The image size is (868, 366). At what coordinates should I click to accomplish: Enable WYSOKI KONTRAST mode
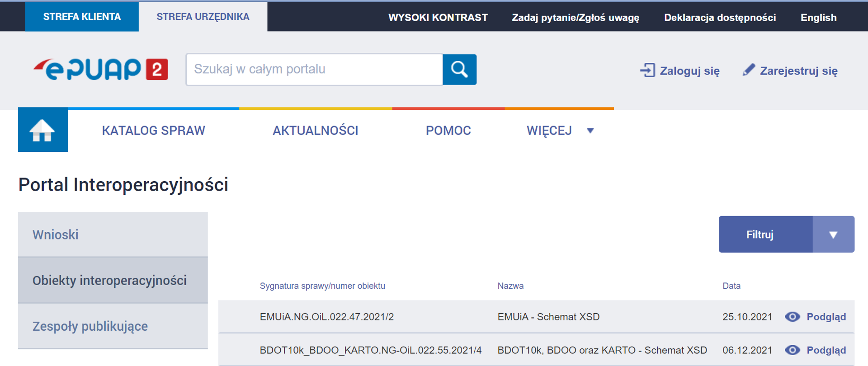click(438, 18)
